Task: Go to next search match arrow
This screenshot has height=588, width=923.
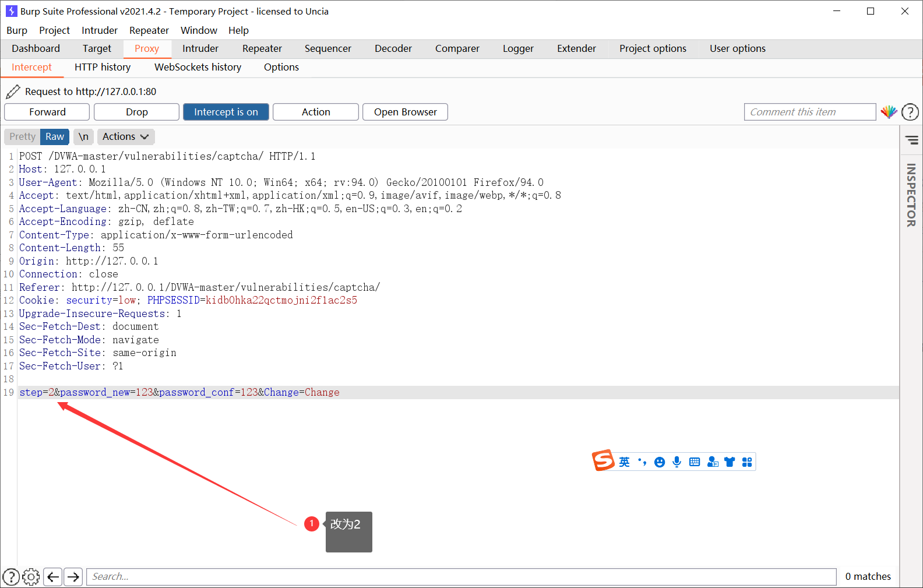Action: (73, 577)
